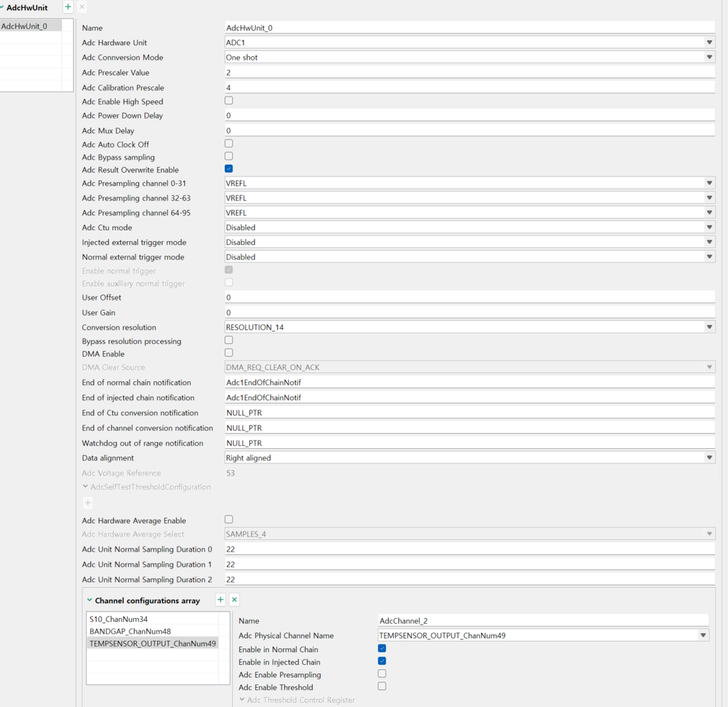The width and height of the screenshot is (728, 707).
Task: Toggle Adc Hardware Average Enable checkbox
Action: coord(229,520)
